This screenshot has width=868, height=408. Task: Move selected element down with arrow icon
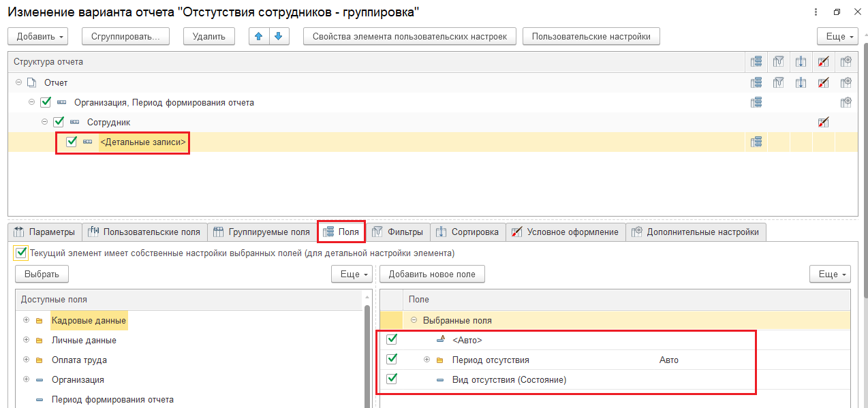pyautogui.click(x=279, y=36)
